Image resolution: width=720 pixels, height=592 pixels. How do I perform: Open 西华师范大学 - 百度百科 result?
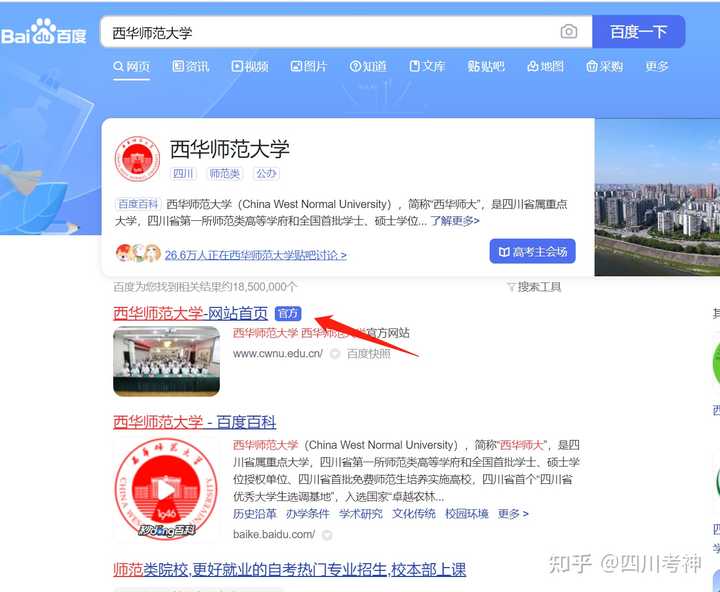[195, 422]
